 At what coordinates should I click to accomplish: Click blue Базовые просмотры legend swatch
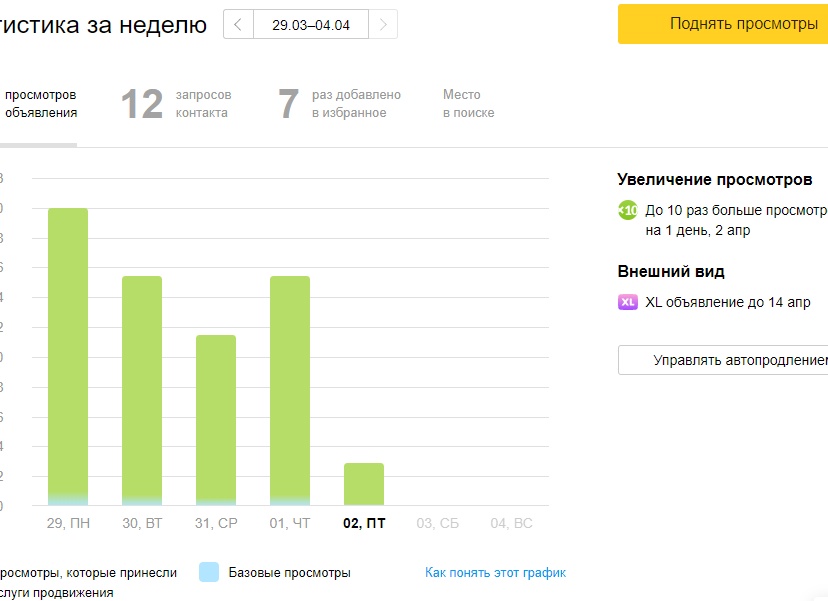(209, 572)
